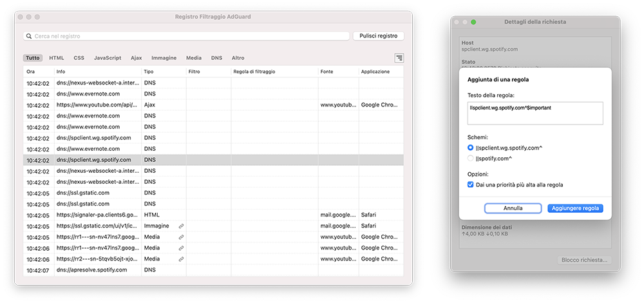Click the mail.google source cell in the Immagine row
The width and height of the screenshot is (644, 303).
(338, 226)
